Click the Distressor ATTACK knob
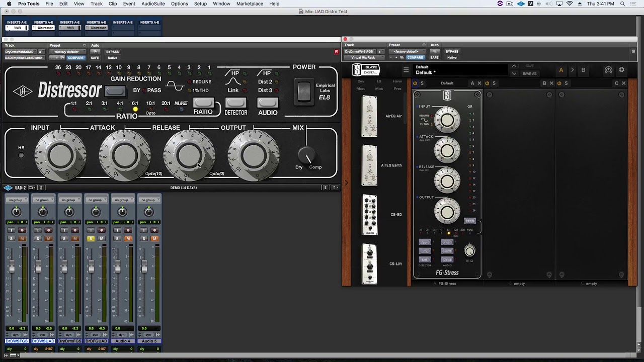Viewport: 644px width, 362px height. point(124,155)
